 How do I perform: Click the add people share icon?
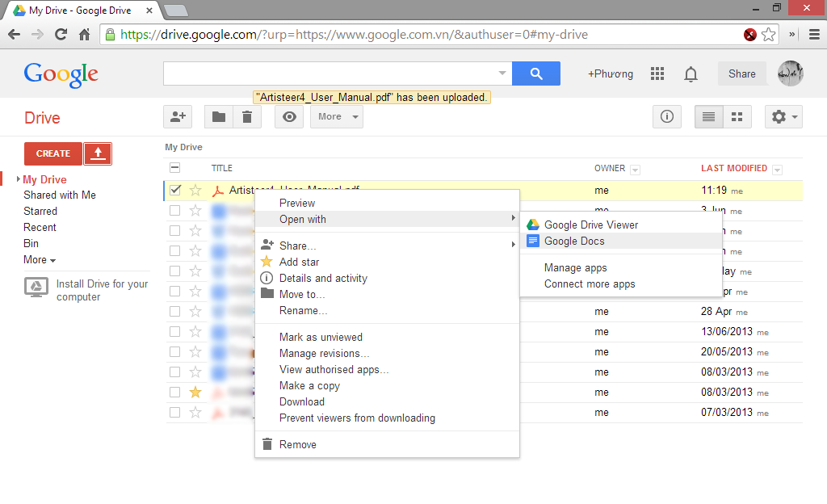pyautogui.click(x=178, y=116)
